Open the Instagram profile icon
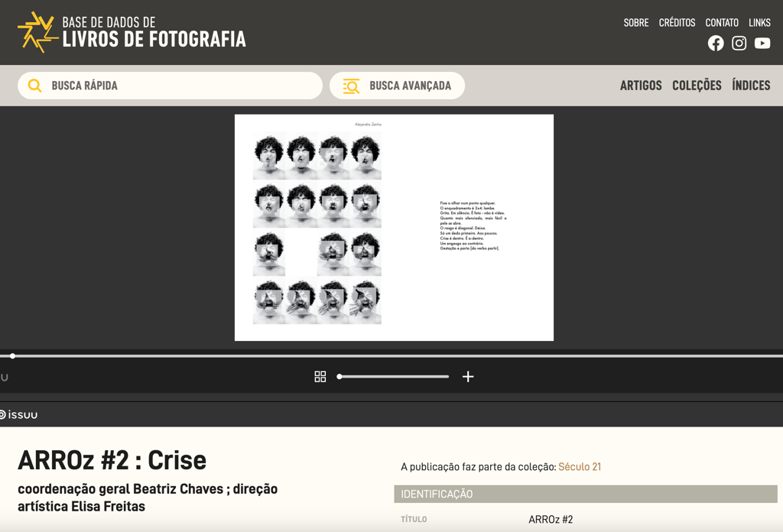The width and height of the screenshot is (783, 532). (739, 44)
